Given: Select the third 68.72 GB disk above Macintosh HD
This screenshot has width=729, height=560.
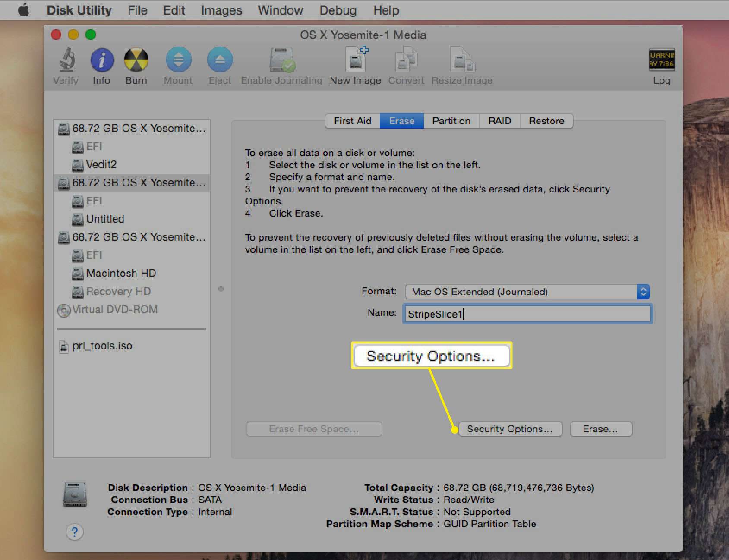Looking at the screenshot, I should tap(132, 237).
